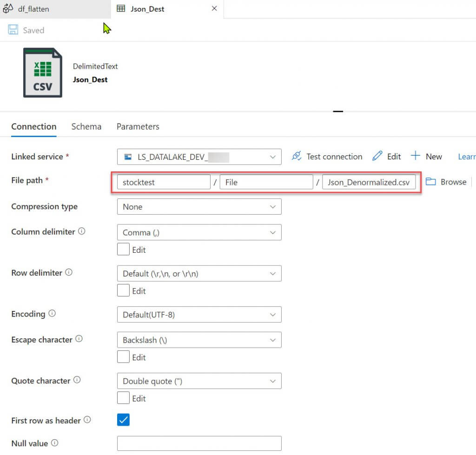
Task: Open the Row delimiter dropdown
Action: tap(199, 273)
